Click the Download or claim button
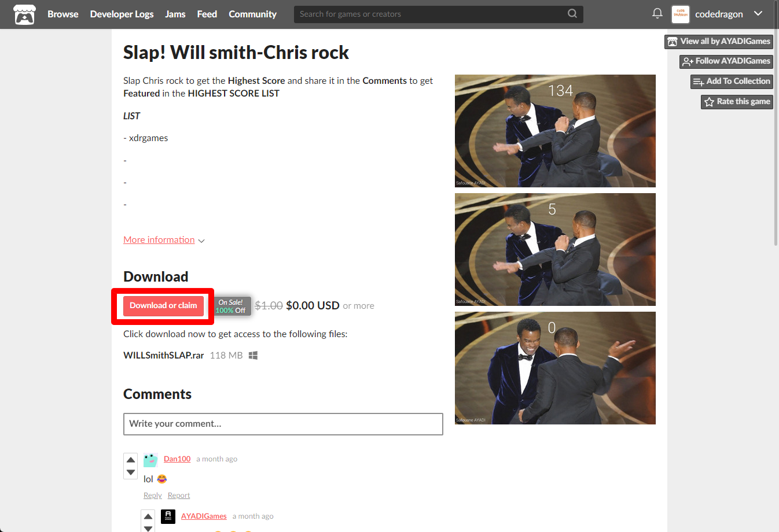This screenshot has width=779, height=532. [x=163, y=306]
